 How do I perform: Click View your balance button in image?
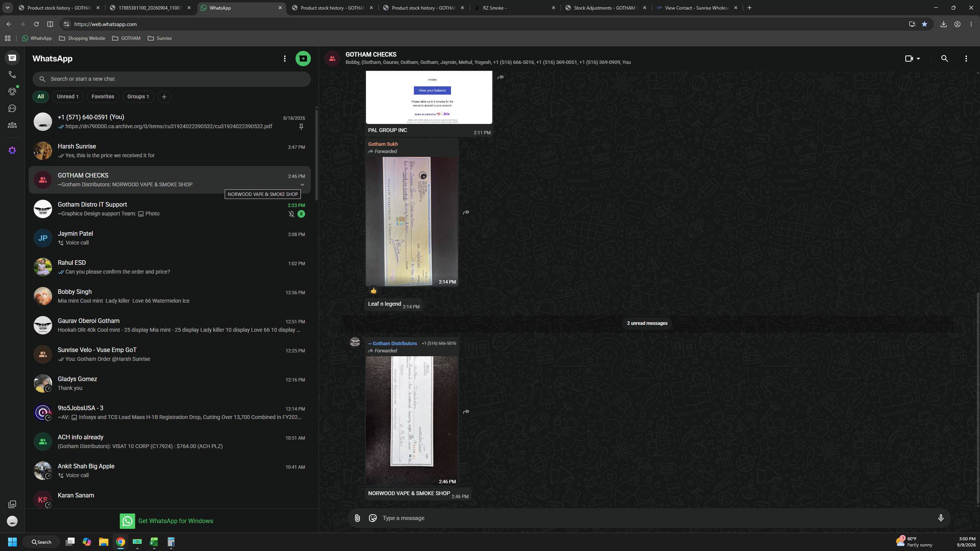click(x=432, y=90)
